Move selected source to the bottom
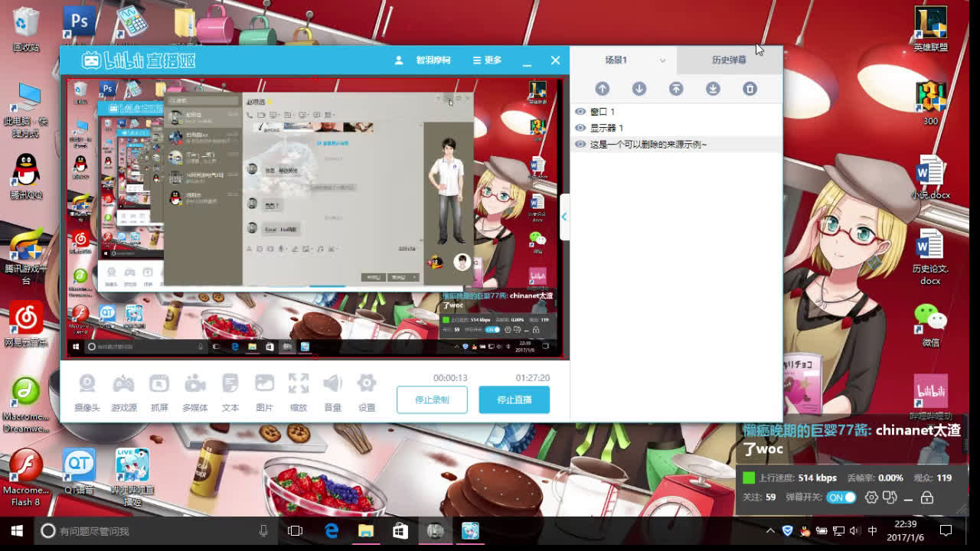 tap(713, 89)
